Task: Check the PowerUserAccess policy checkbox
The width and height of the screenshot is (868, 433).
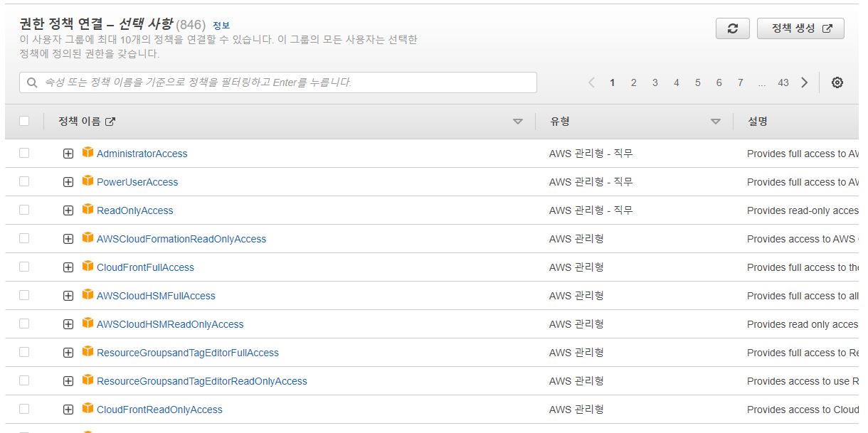Action: click(x=24, y=181)
